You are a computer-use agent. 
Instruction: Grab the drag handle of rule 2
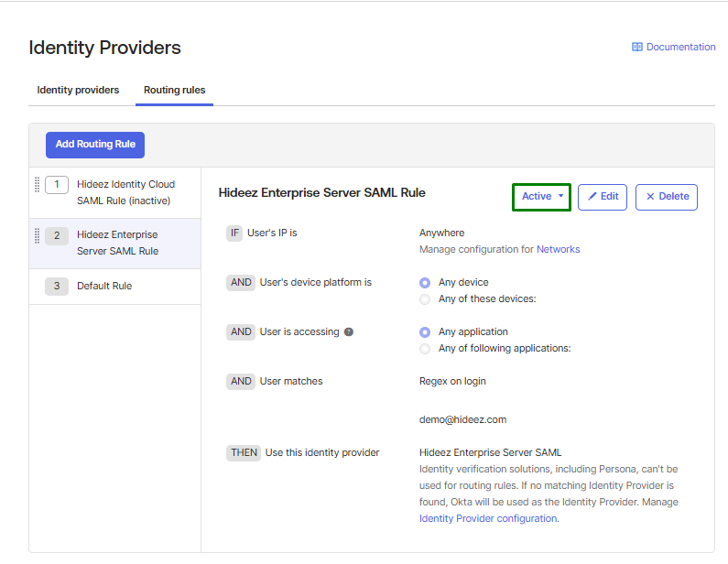coord(38,235)
